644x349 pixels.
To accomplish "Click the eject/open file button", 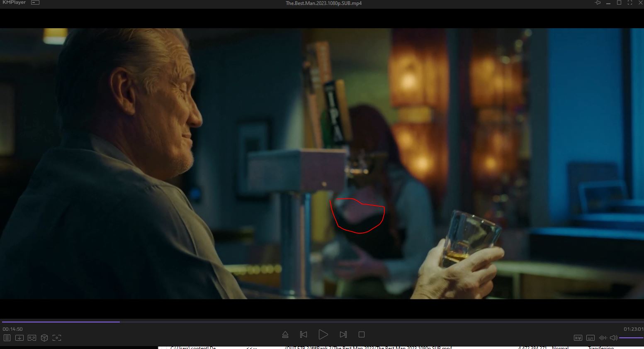I will point(285,334).
